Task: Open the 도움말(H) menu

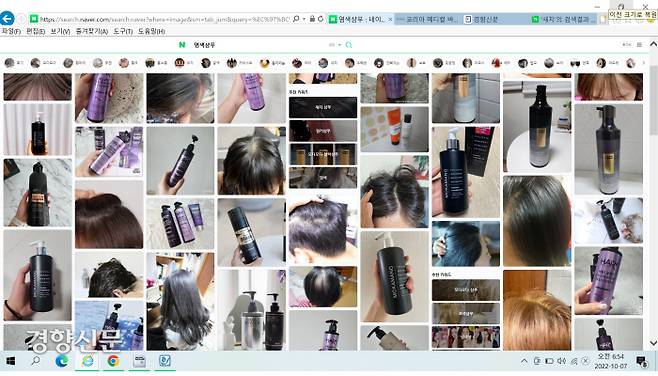Action: pos(151,31)
